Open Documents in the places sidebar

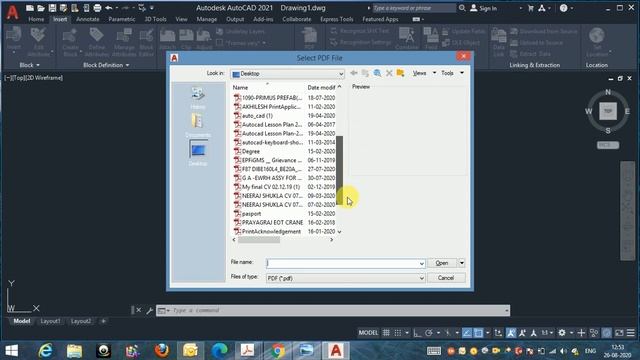coord(198,125)
